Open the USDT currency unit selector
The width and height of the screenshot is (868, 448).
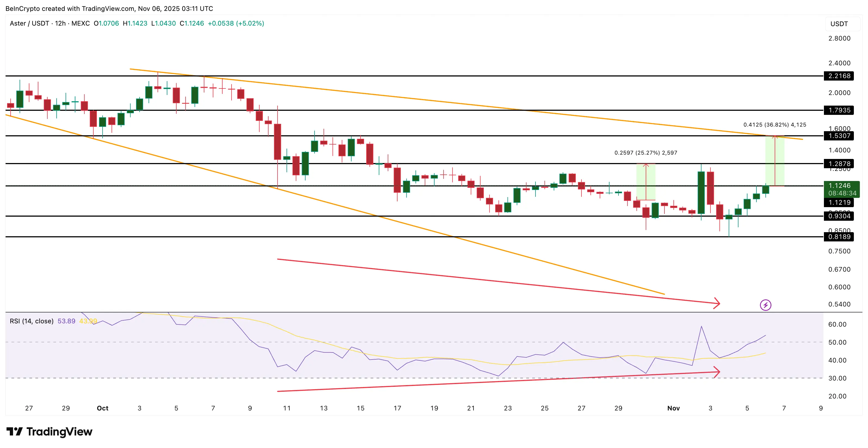(840, 24)
